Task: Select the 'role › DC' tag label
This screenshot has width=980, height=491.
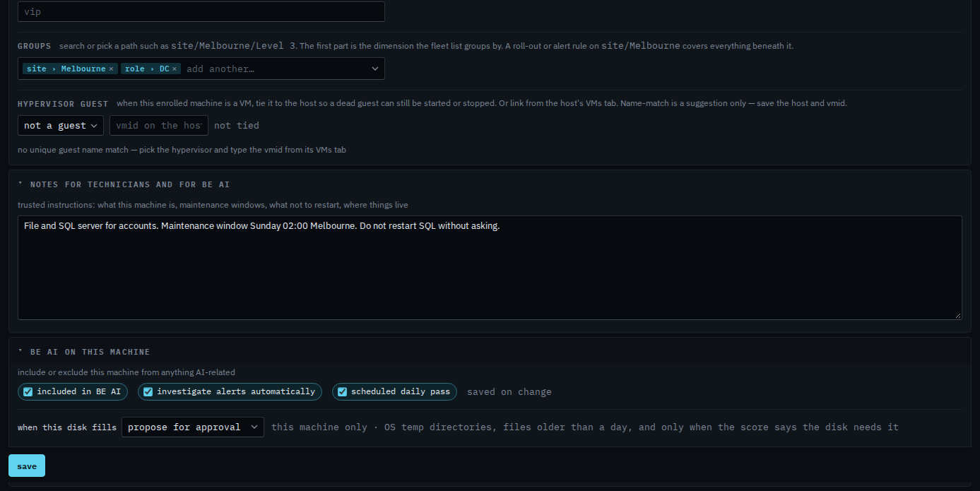Action: [x=147, y=69]
